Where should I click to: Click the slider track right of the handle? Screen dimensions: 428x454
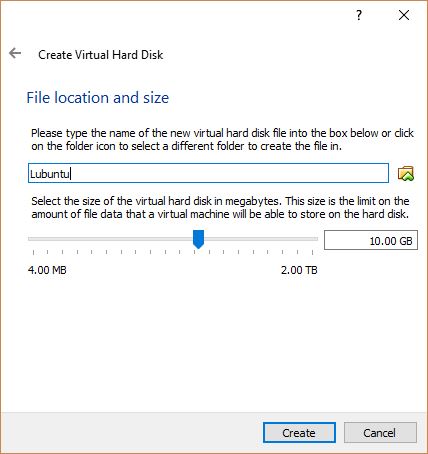pyautogui.click(x=261, y=239)
